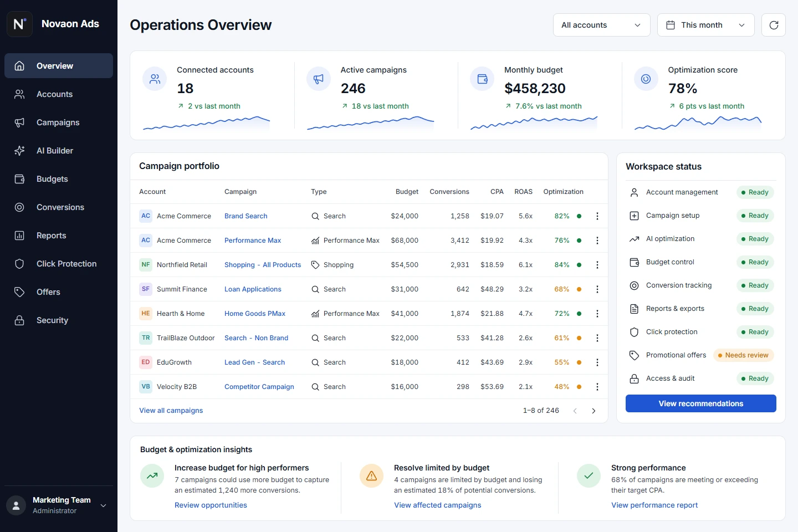Image resolution: width=798 pixels, height=532 pixels.
Task: Click the Optimization score target icon
Action: tap(646, 79)
